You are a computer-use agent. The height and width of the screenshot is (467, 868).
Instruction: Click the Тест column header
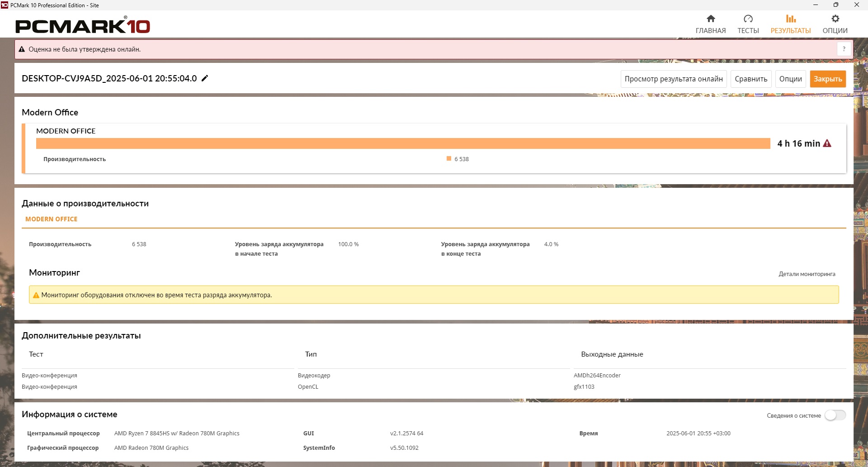[36, 354]
